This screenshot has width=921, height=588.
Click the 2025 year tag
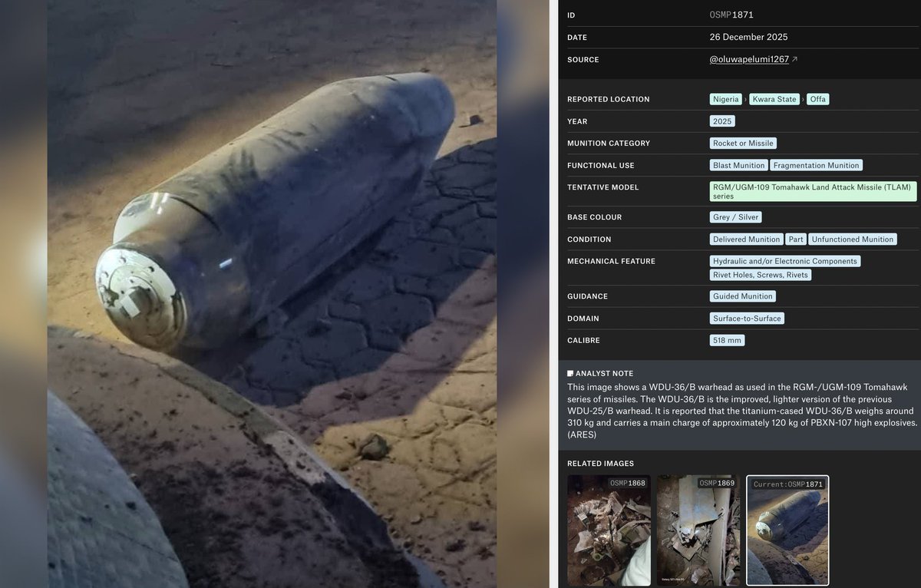721,121
